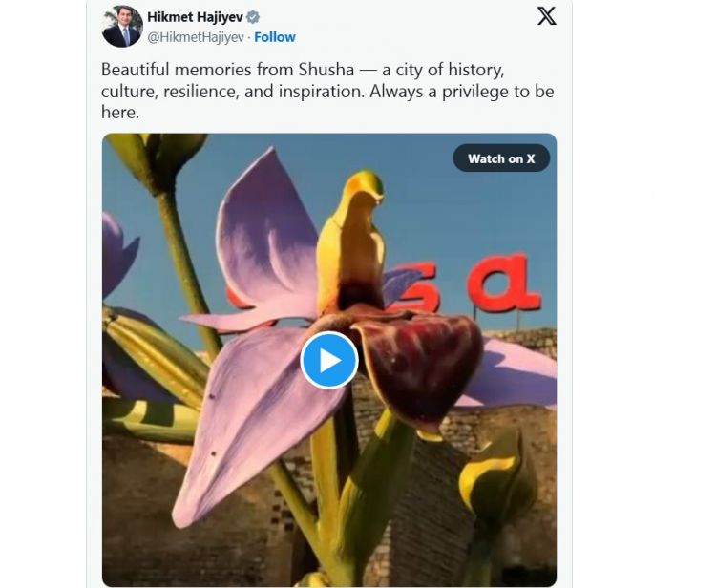
Task: Click the phrase 'Always a privilege to be'
Action: tap(462, 92)
